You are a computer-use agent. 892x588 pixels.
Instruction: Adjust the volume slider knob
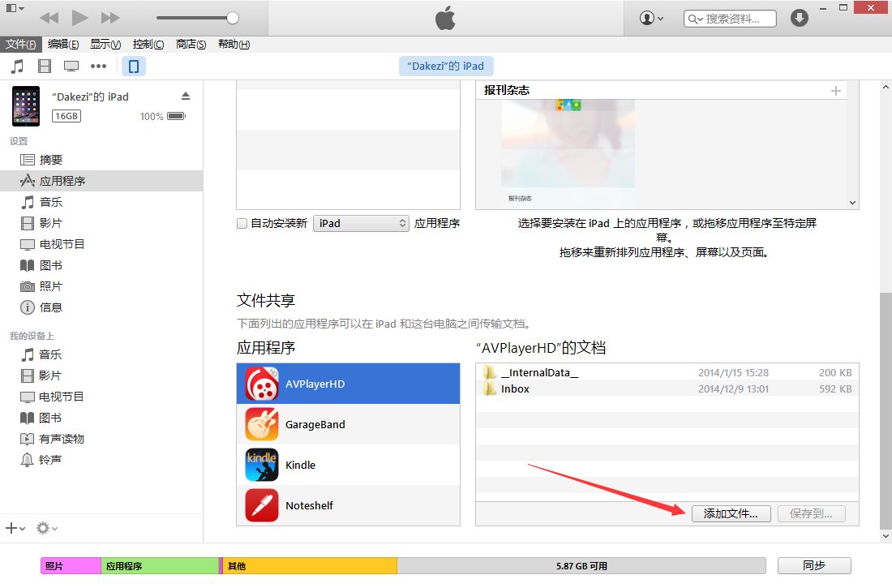pyautogui.click(x=233, y=18)
